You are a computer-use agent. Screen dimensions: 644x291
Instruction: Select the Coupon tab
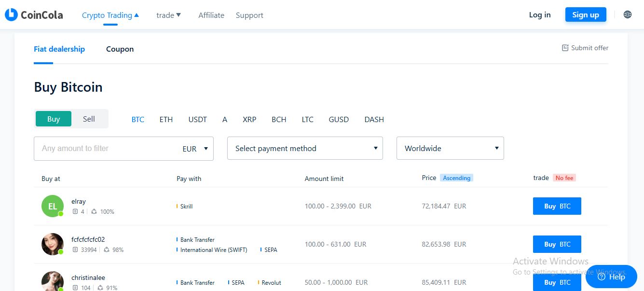pos(120,49)
